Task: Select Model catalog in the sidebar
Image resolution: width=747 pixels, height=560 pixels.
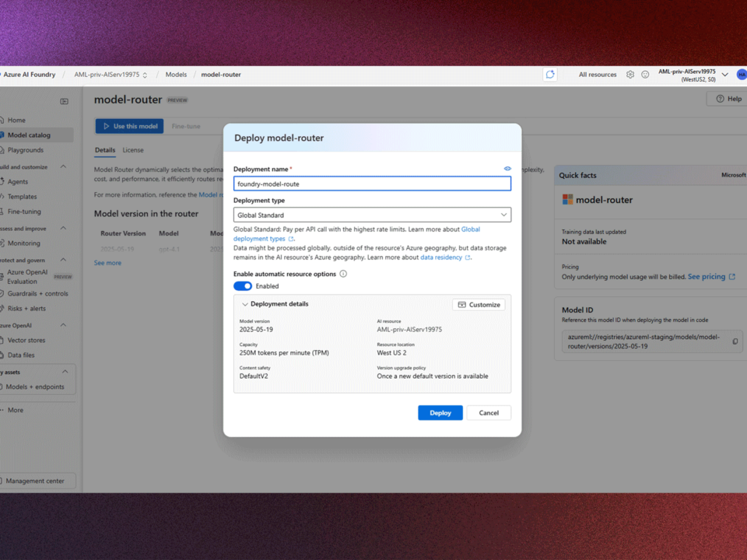Action: (29, 135)
